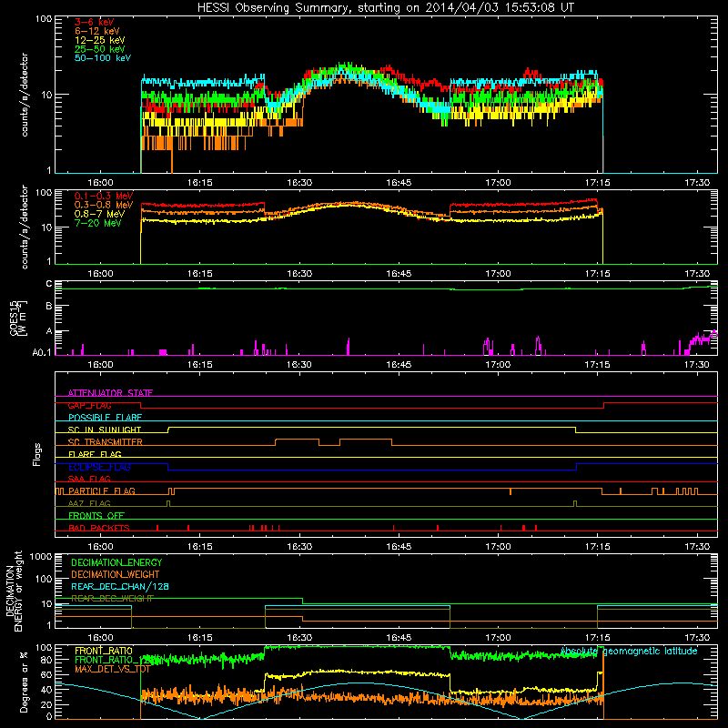Click the yellow AAZ_FLAG pulse near 17:12
728x728 pixels.
[575, 503]
